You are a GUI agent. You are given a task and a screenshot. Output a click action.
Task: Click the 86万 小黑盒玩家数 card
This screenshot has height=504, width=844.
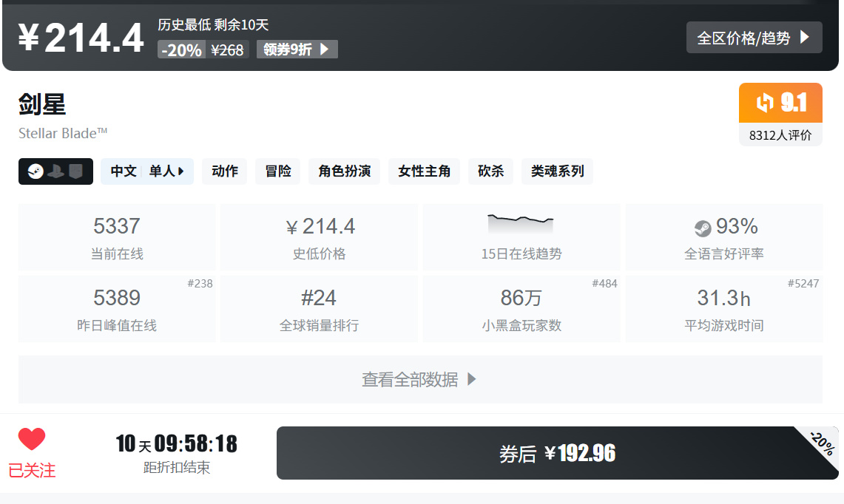[521, 309]
